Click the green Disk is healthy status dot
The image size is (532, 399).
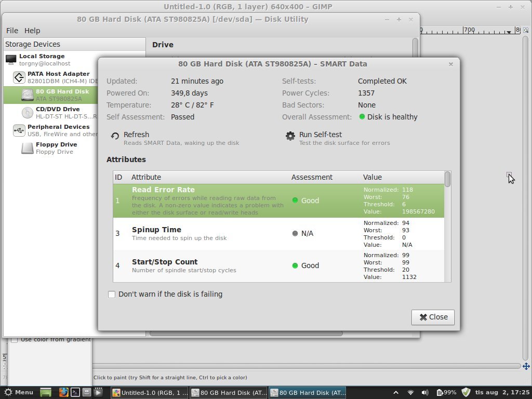click(362, 117)
